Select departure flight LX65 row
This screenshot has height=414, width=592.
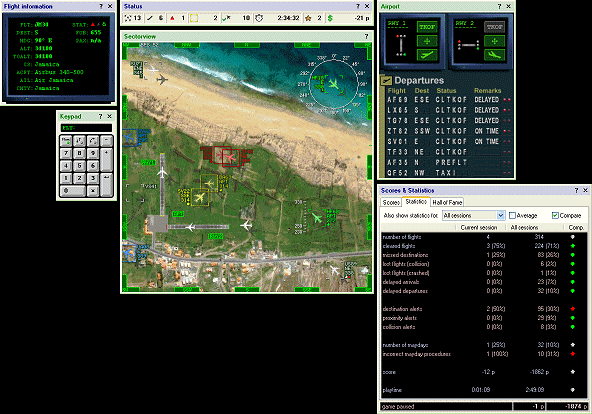tap(449, 110)
